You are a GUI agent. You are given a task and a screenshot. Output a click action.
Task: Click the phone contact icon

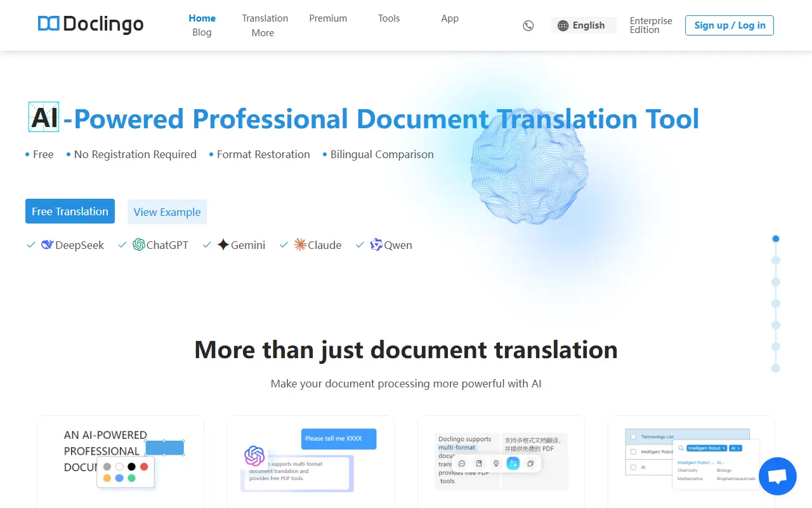point(528,26)
